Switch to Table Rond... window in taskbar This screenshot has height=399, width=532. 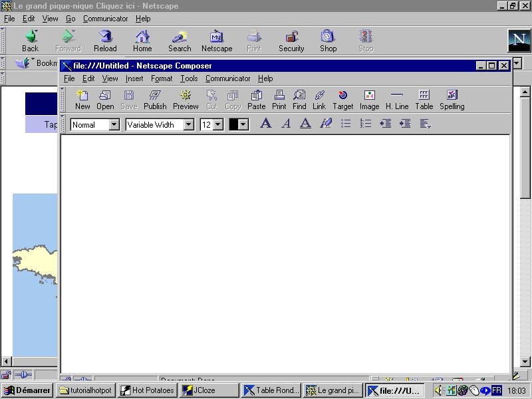tap(271, 390)
